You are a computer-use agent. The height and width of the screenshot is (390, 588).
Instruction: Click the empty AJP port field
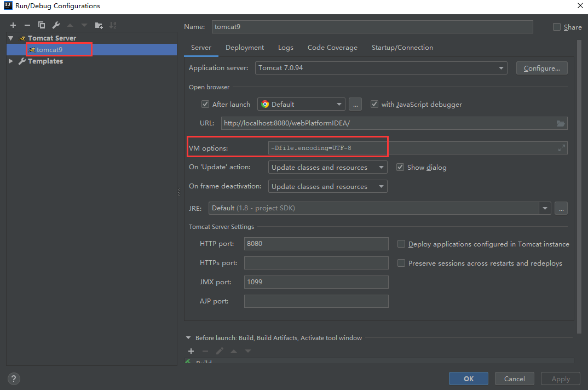coord(316,301)
